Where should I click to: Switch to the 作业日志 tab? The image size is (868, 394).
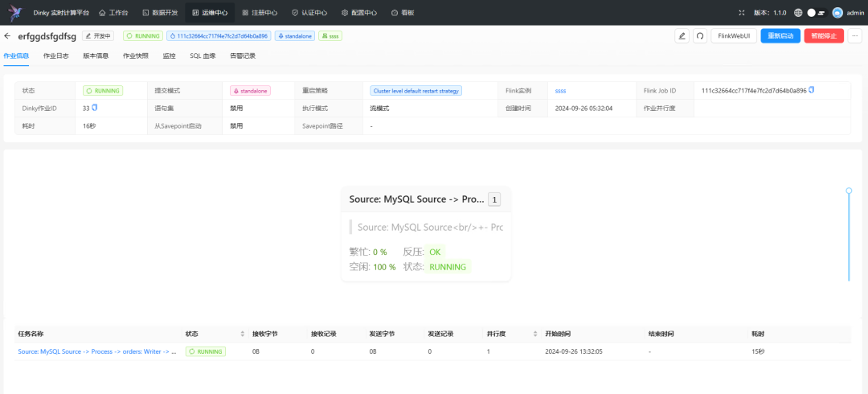[x=56, y=56]
